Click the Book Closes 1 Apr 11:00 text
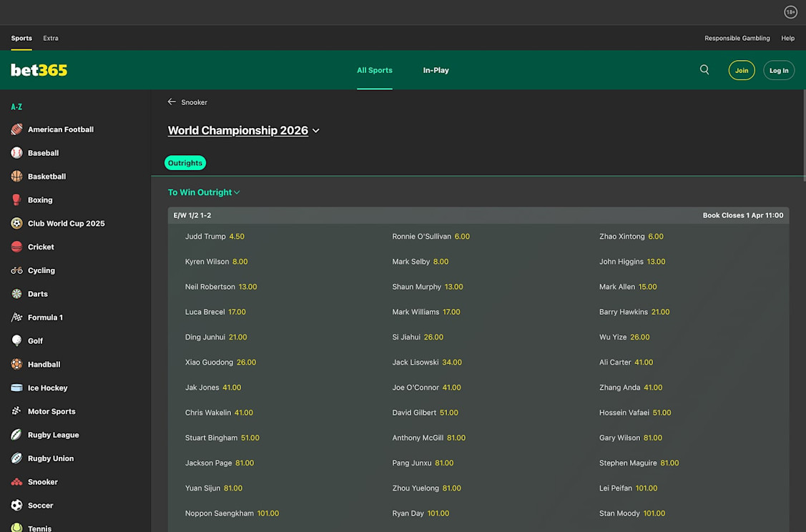 click(743, 215)
